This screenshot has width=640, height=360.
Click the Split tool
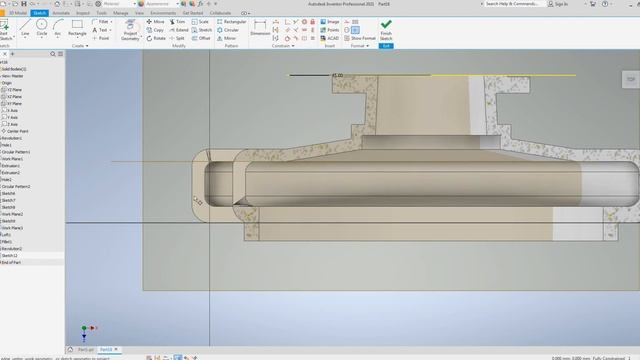(177, 38)
